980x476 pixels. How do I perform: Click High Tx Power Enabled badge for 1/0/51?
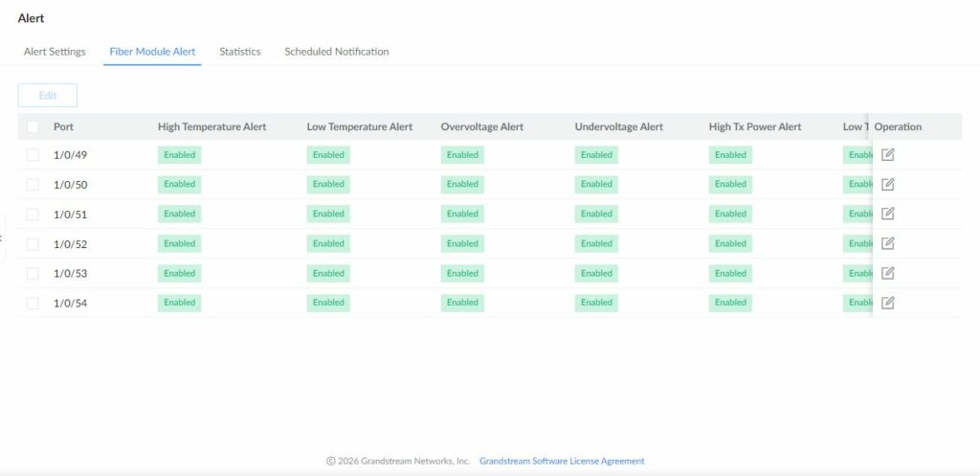pos(730,214)
